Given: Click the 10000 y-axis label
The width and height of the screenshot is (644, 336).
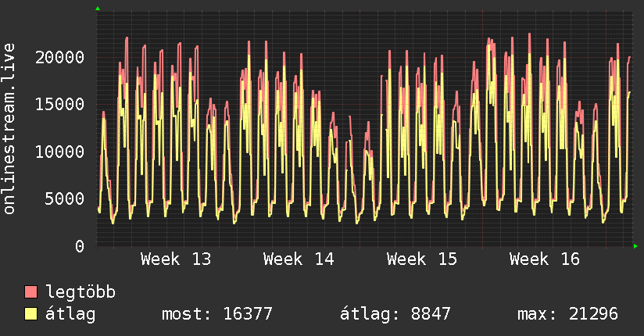Looking at the screenshot, I should 59,152.
